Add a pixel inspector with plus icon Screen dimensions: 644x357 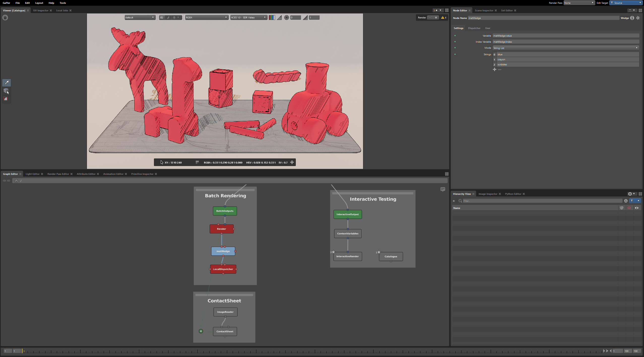click(292, 162)
